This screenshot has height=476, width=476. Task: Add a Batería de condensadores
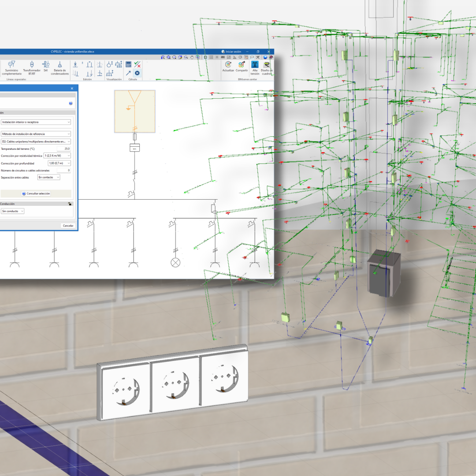point(60,65)
